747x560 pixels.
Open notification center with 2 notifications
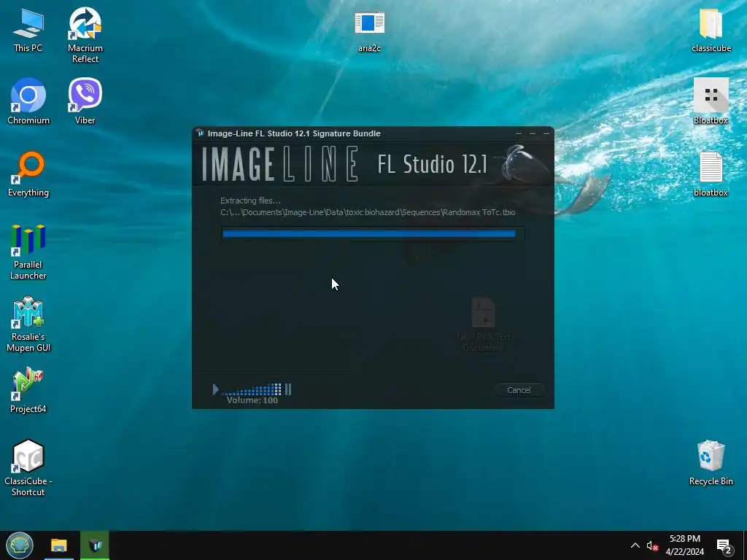pyautogui.click(x=724, y=546)
